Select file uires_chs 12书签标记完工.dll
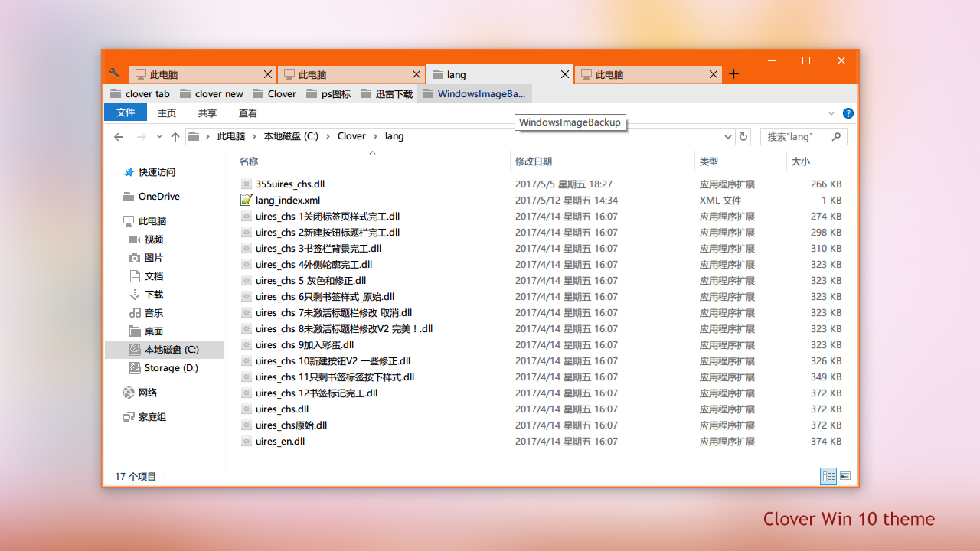980x551 pixels. point(316,393)
